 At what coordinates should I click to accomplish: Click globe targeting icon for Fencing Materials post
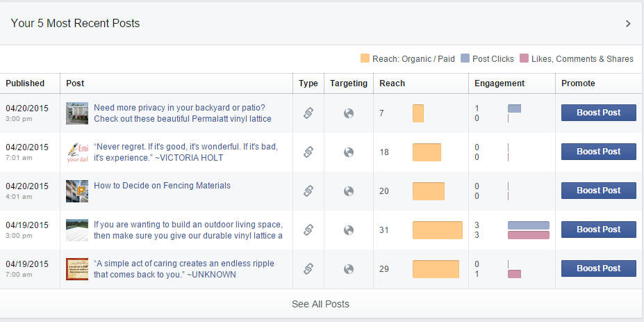[x=349, y=191]
